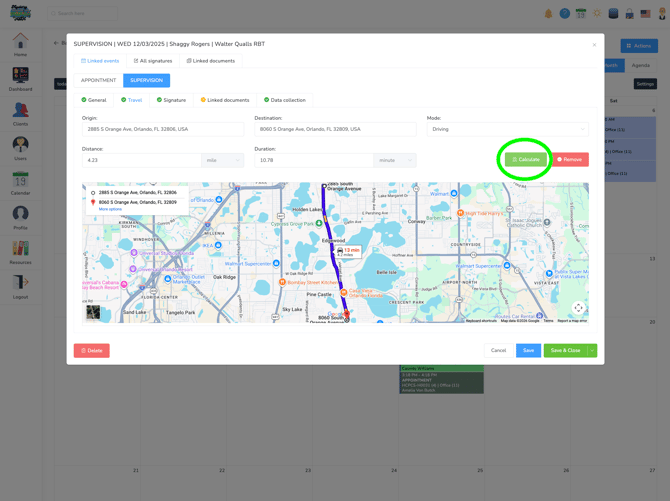Open Resources from the sidebar
This screenshot has width=670, height=501.
21,253
